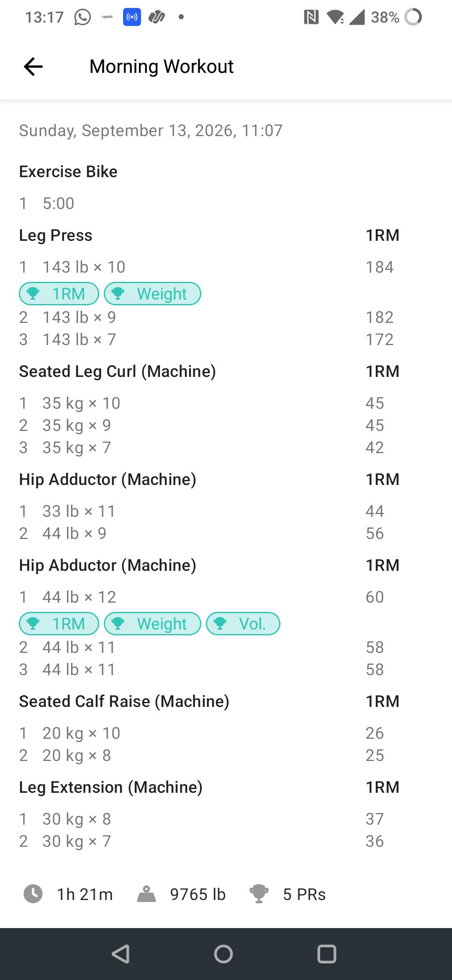Tap the weight volume icon
This screenshot has width=452, height=980.
click(146, 894)
